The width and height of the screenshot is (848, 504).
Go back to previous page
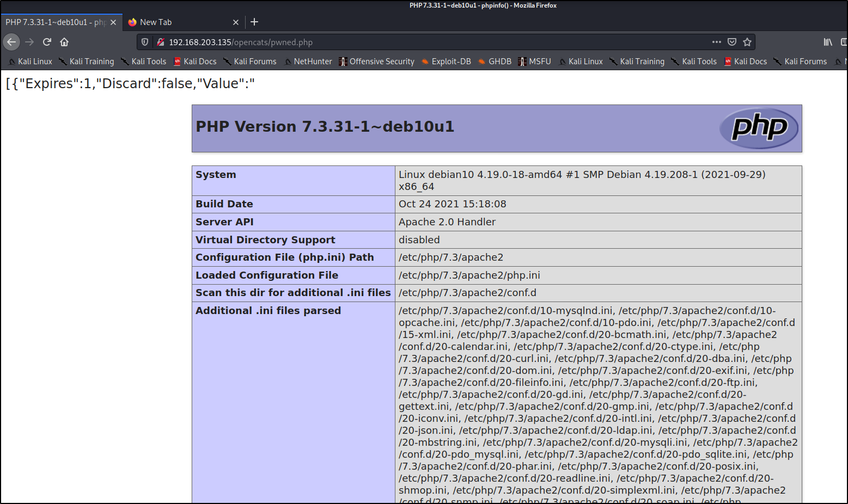[x=11, y=42]
